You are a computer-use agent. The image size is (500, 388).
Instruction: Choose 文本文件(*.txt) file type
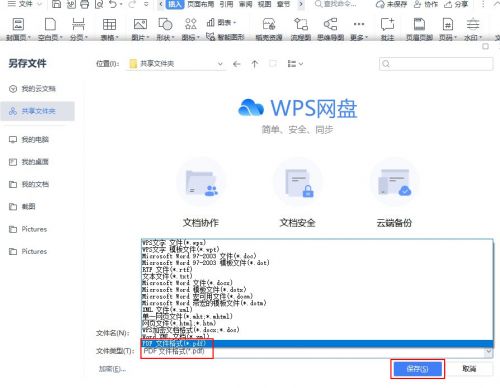(x=317, y=276)
